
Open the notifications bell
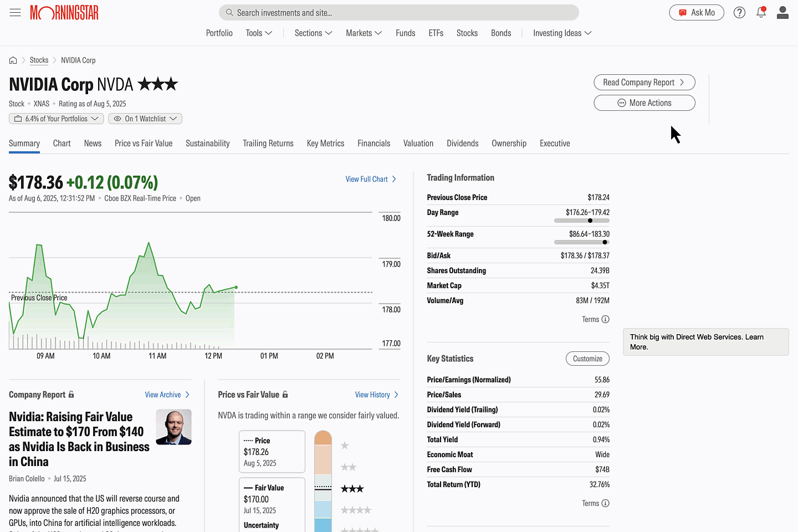(761, 12)
